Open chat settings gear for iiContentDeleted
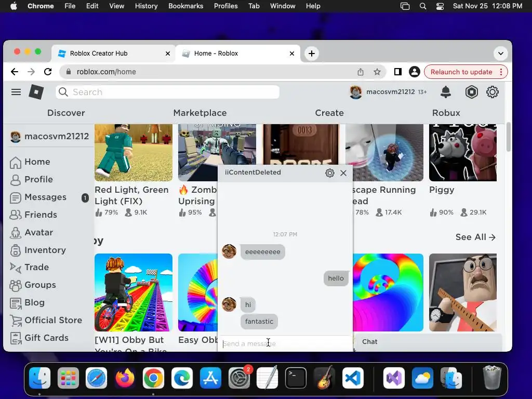Image resolution: width=532 pixels, height=399 pixels. click(x=330, y=173)
